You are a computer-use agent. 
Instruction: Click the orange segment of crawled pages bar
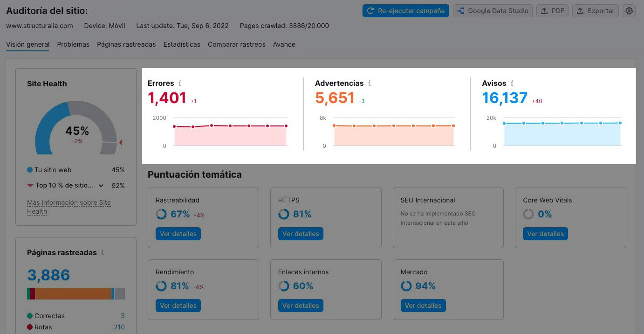[73, 294]
